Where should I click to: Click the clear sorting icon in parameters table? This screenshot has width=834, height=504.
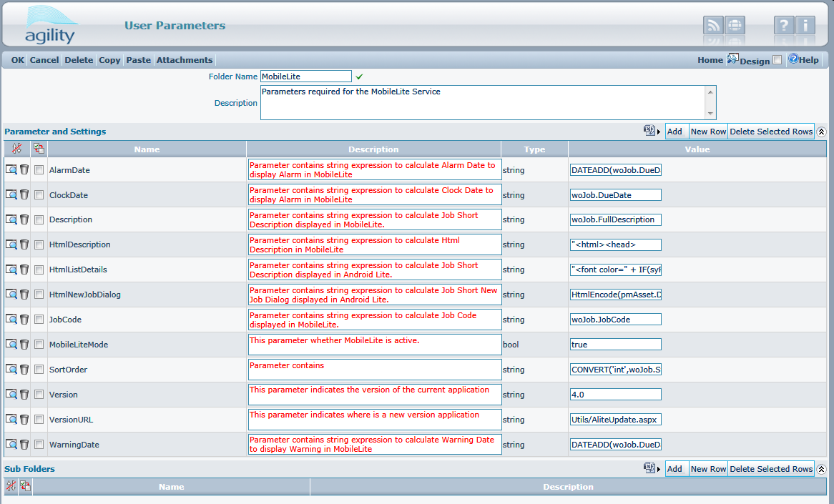[x=16, y=149]
